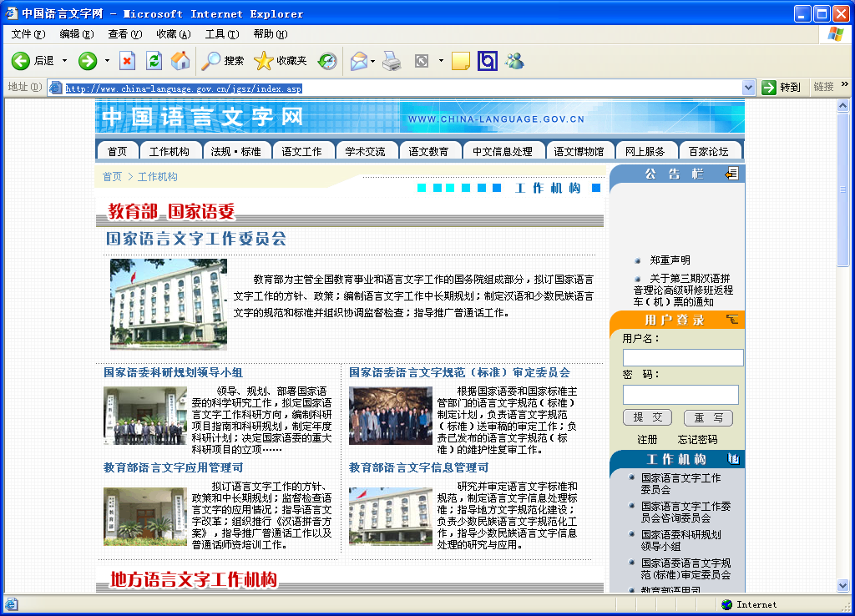Click the 用户名 username input field
Screen dimensions: 855x616
[683, 357]
